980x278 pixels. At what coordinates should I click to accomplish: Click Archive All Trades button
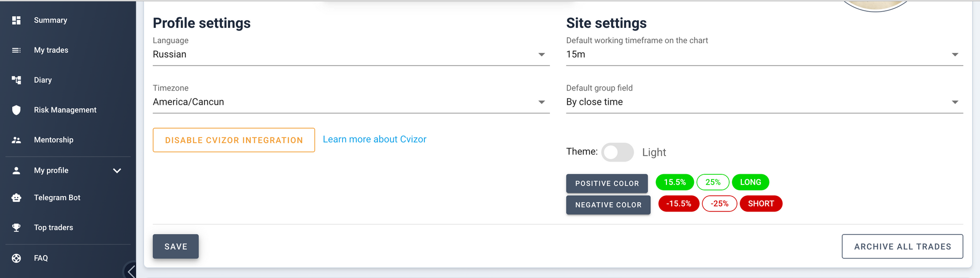coord(902,246)
